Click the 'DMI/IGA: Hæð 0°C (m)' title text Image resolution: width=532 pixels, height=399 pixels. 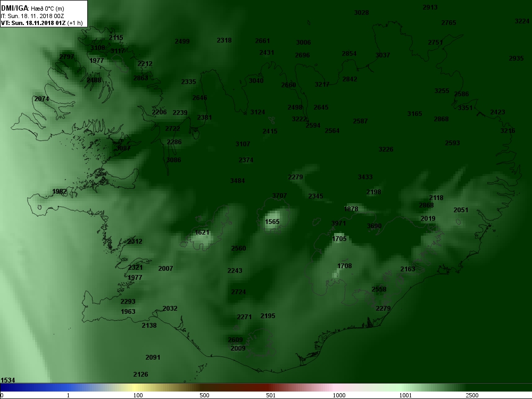[x=32, y=9]
